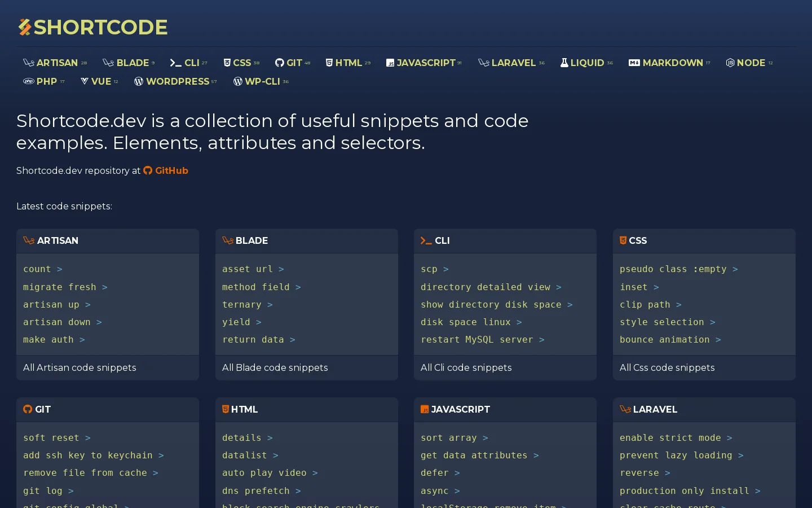Screen dimensions: 812x508
Task: Open the 'disk space linux' CLI snippet
Action: [x=471, y=322]
